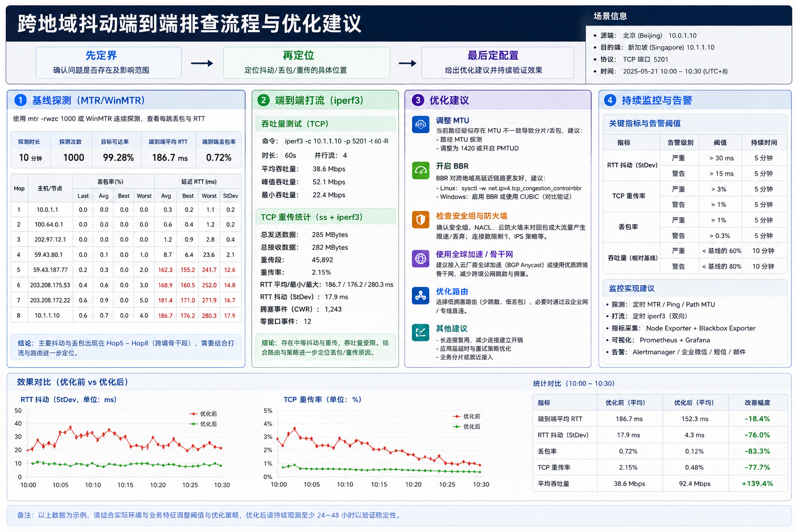Open section 4 持续监控与告警 header
The width and height of the screenshot is (798, 532).
click(x=695, y=100)
